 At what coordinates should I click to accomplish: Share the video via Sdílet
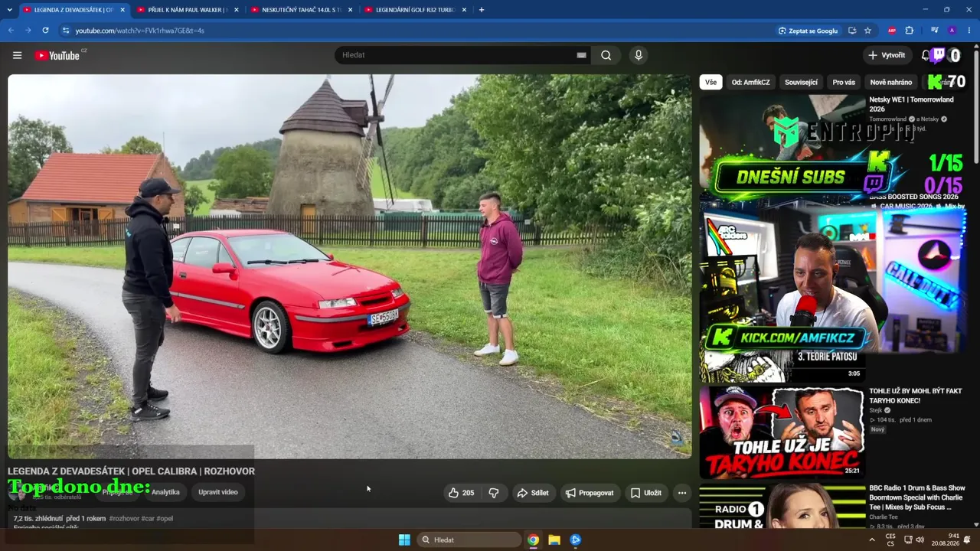(x=533, y=493)
